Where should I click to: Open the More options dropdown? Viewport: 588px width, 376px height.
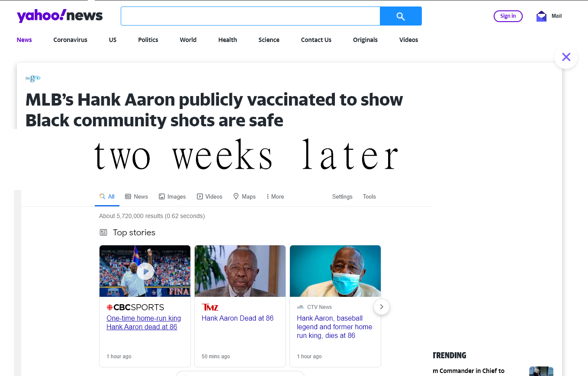[275, 196]
